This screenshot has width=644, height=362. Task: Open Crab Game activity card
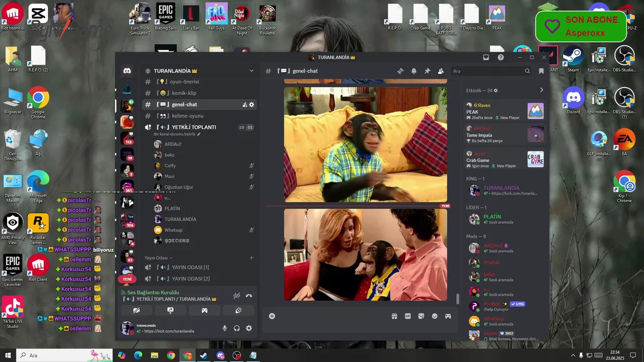(505, 159)
